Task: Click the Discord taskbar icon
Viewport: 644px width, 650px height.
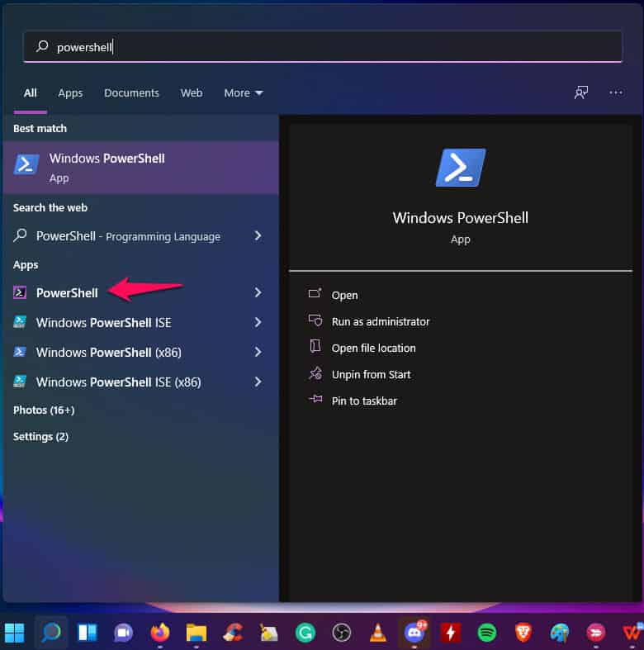Action: click(x=414, y=633)
